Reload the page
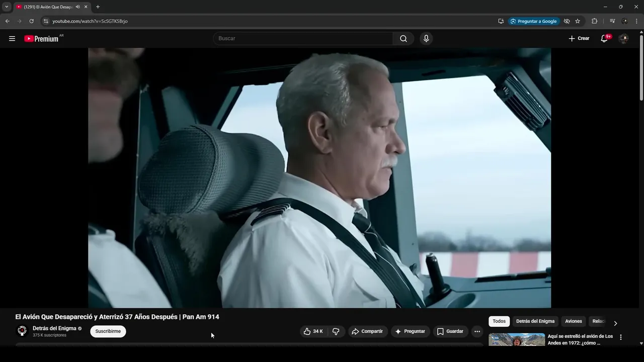The height and width of the screenshot is (362, 644). tap(31, 21)
